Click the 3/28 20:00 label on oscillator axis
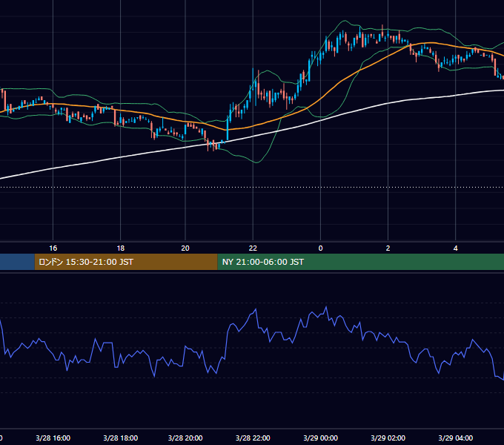The image size is (504, 445). [185, 438]
